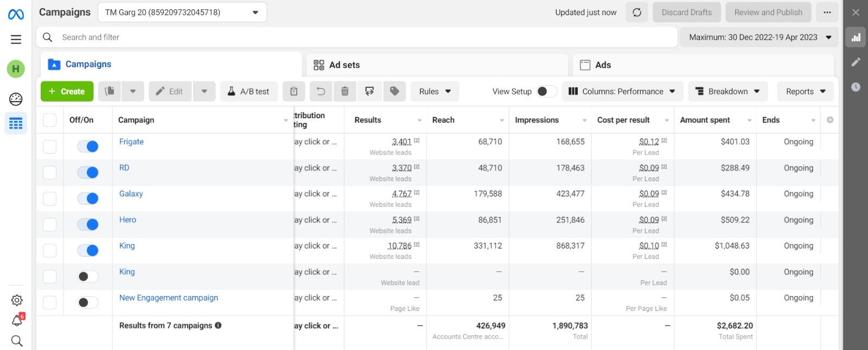Open the Columns: Performance dropdown
Screen dimensions: 868x350
coord(621,91)
